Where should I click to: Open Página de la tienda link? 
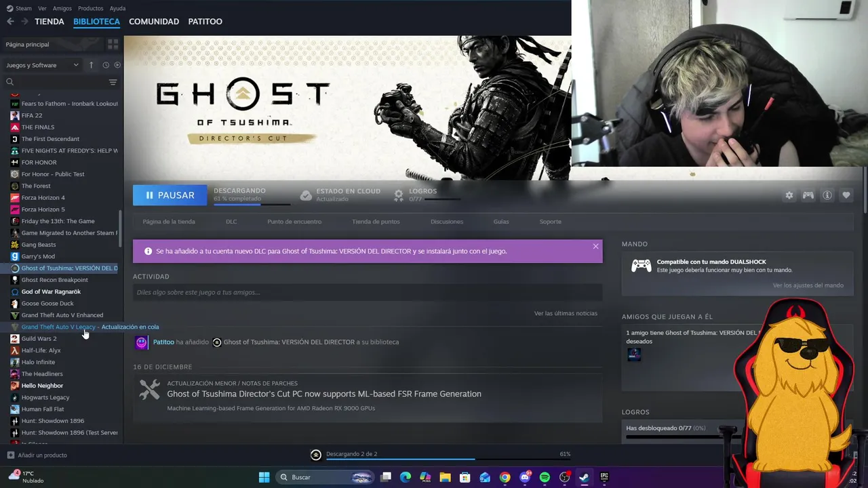169,222
